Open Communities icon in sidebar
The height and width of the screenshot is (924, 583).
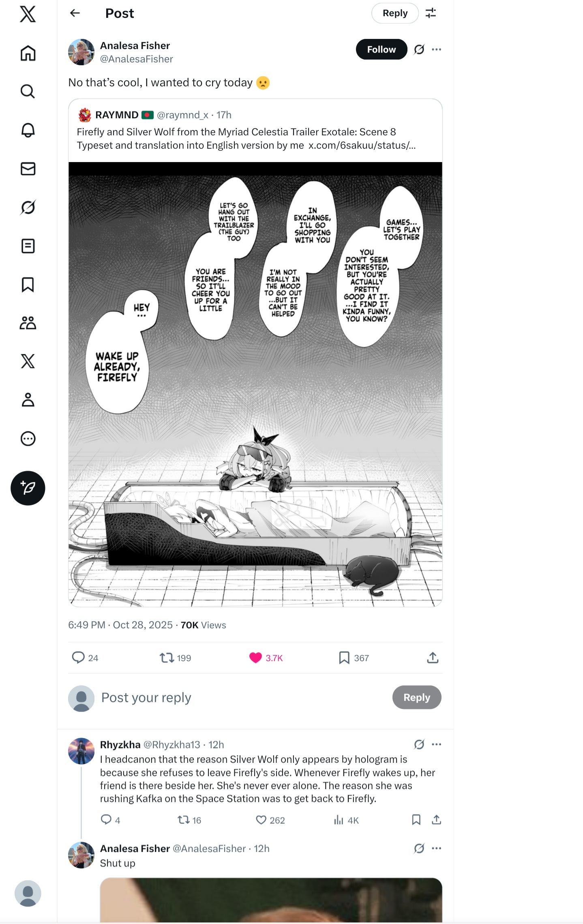28,323
